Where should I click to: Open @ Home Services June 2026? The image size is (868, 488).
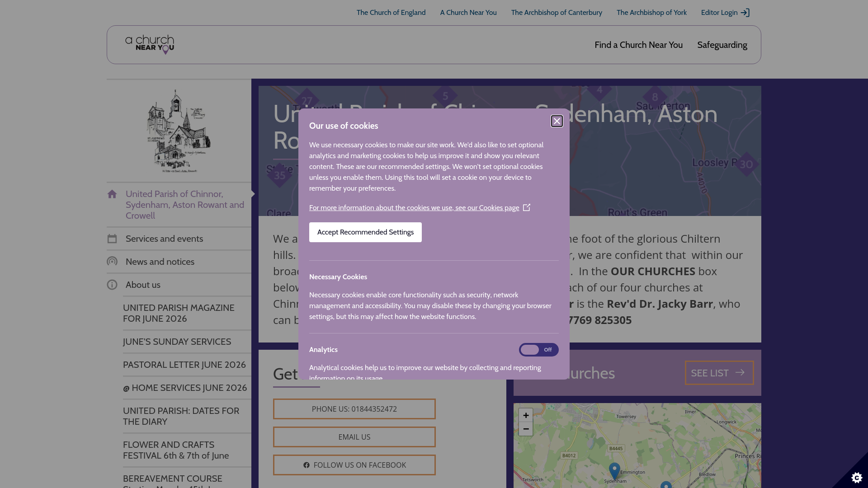(x=185, y=388)
